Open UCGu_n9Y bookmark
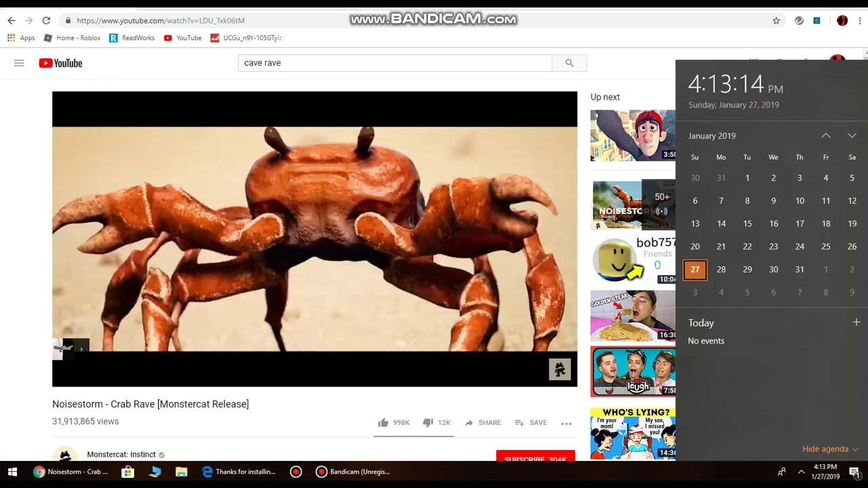The image size is (868, 488). (x=247, y=38)
